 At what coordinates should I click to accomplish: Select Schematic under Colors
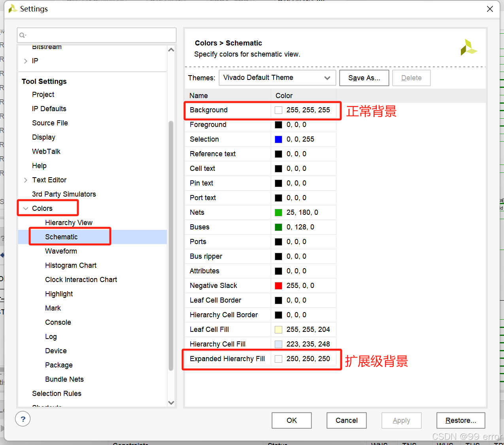click(61, 237)
